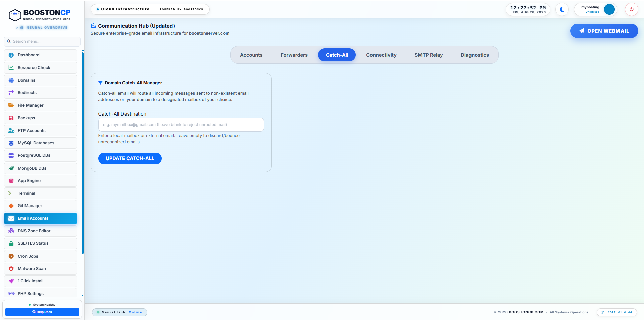Click the Terminal prompt icon
Screen dimensions: 644x320
(11, 193)
